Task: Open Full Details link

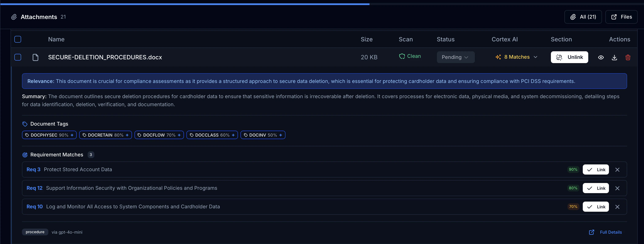Action: [x=611, y=232]
